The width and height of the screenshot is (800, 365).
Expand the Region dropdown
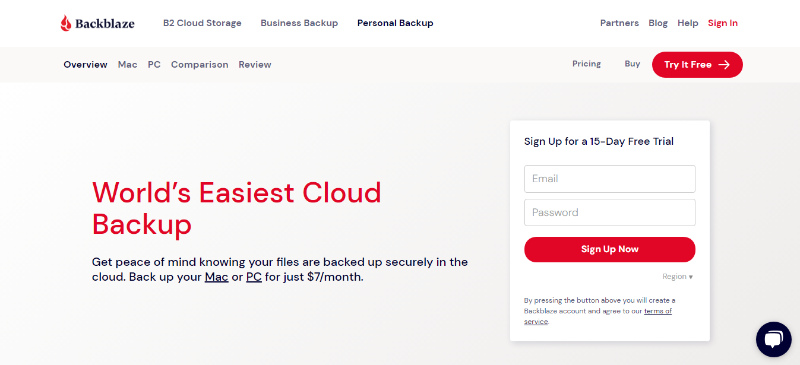pyautogui.click(x=678, y=277)
